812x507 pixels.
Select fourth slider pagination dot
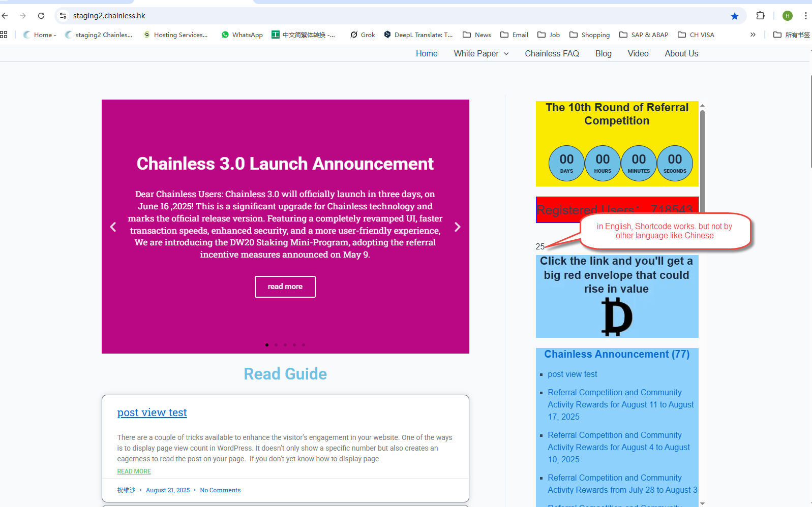pos(294,345)
